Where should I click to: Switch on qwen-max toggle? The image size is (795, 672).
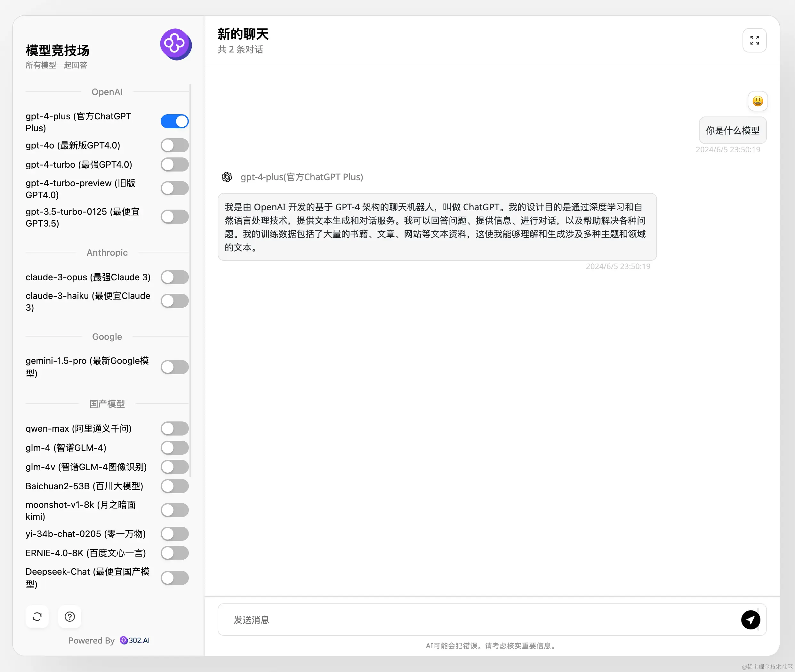174,428
